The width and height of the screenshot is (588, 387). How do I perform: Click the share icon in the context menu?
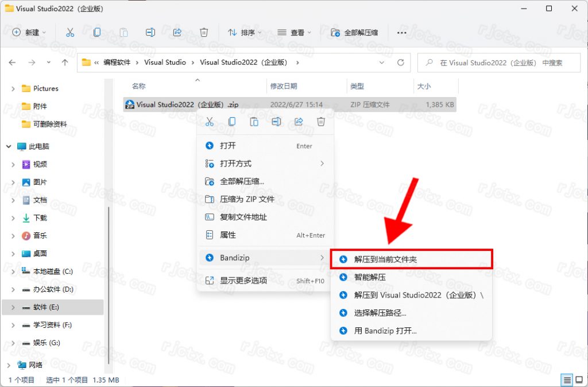(x=299, y=122)
